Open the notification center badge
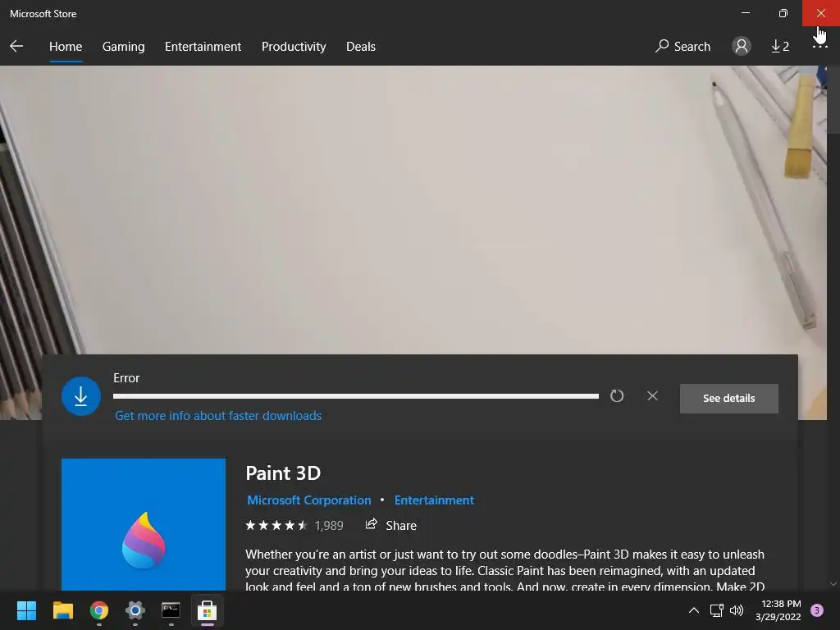Viewport: 840px width, 630px height. (x=817, y=610)
